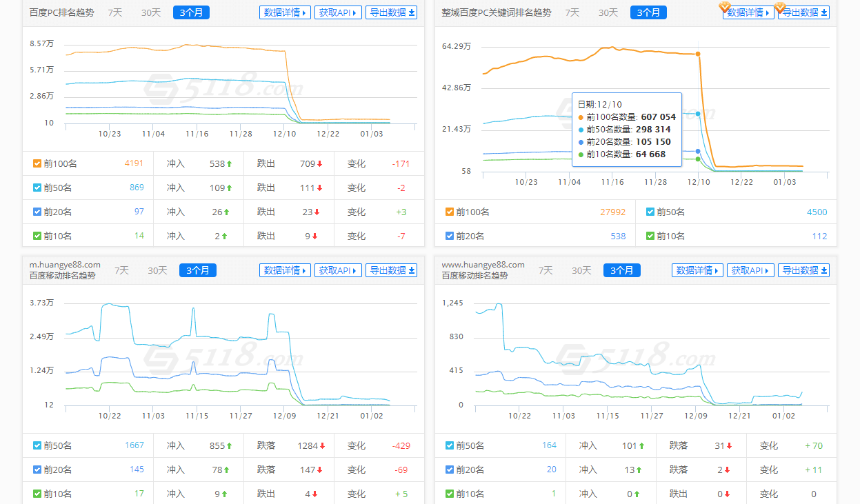Click 获取API button in 百度PC排名趋势 panel
Screen dimensions: 860x504
(x=338, y=12)
